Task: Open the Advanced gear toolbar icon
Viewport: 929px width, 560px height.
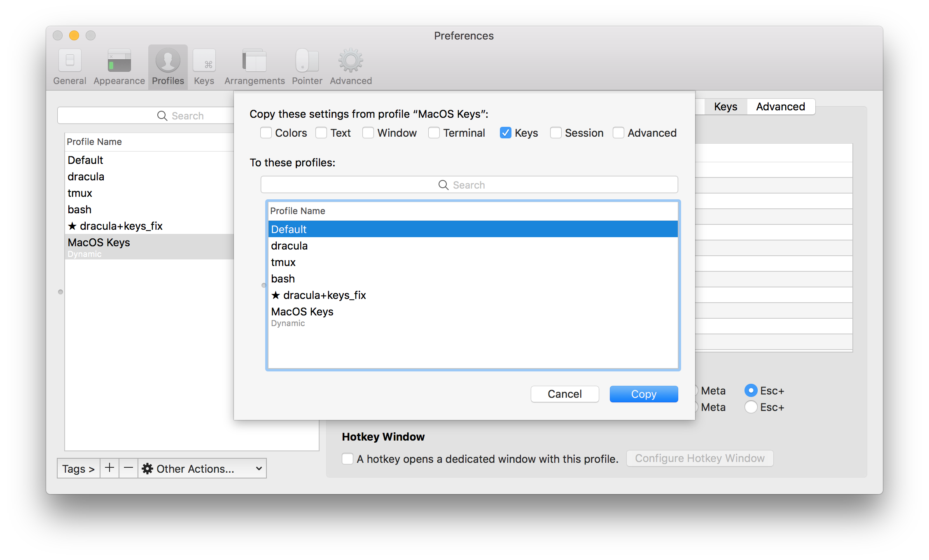Action: point(350,61)
